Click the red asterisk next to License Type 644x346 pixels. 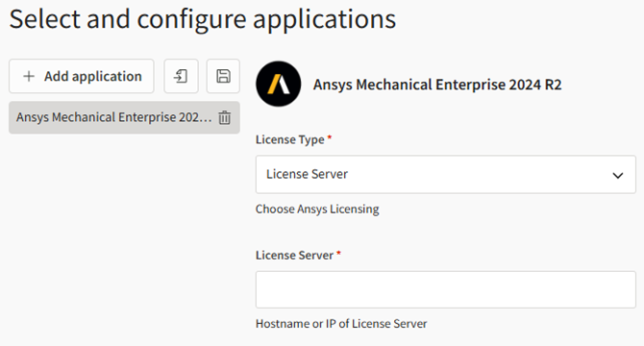click(x=330, y=137)
